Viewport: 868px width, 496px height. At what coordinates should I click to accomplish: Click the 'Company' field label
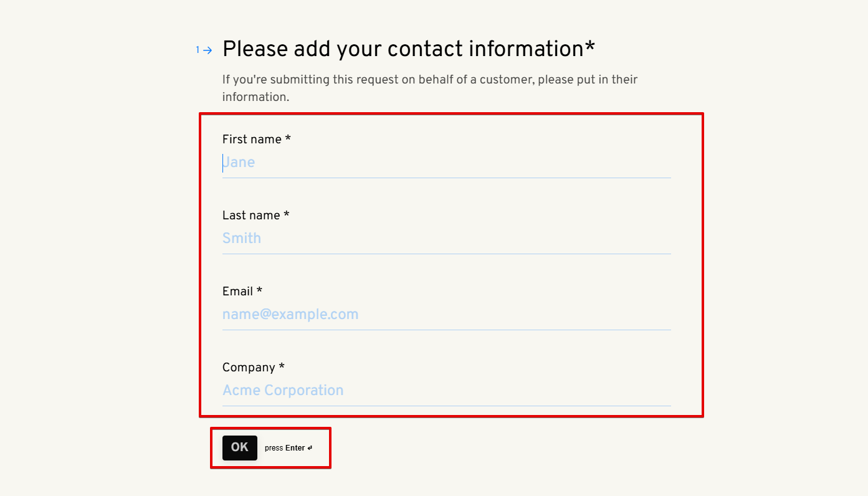coord(249,368)
